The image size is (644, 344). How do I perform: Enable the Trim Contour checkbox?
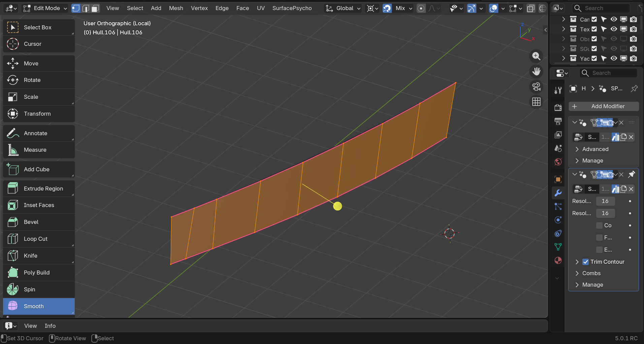(x=585, y=262)
